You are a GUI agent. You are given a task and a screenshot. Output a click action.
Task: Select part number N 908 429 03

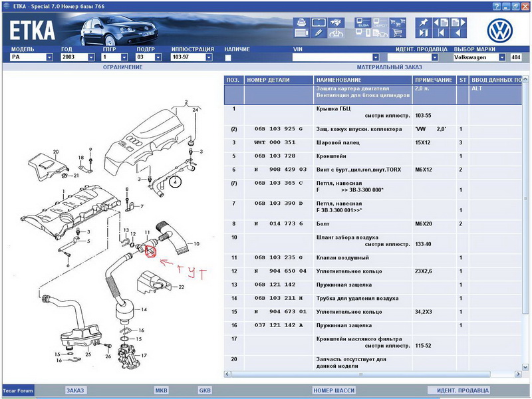coord(280,170)
